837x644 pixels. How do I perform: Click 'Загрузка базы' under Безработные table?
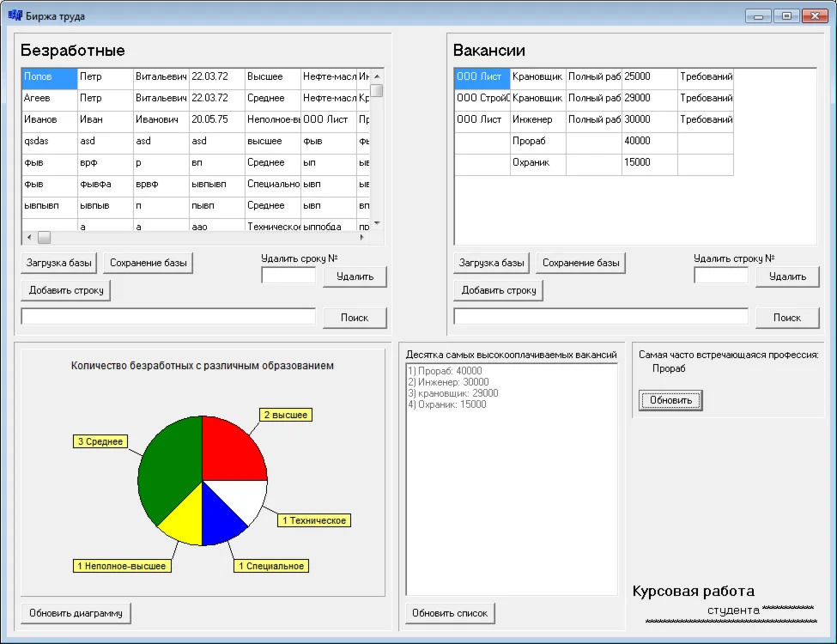point(59,263)
